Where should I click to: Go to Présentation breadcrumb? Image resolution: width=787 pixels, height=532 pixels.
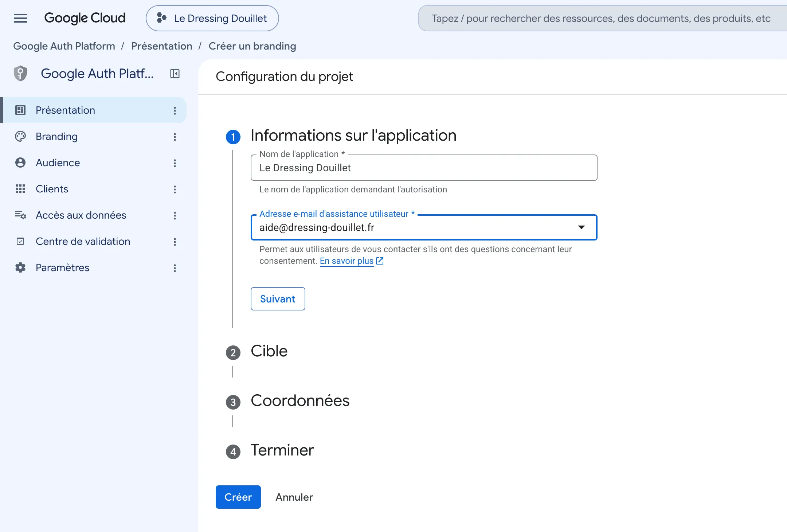162,46
